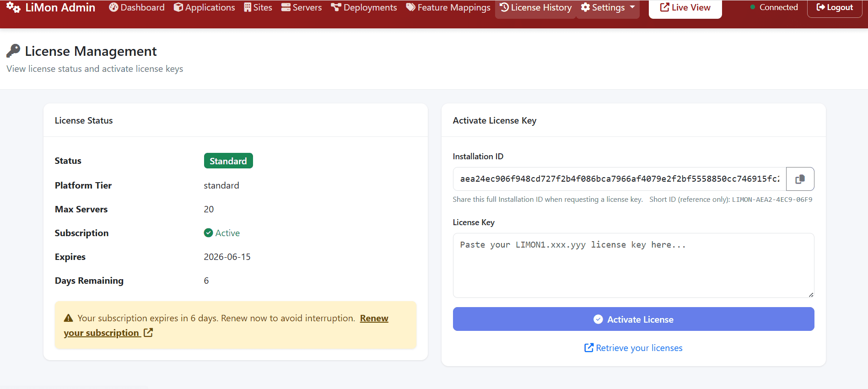
Task: Open the Retrieve your licenses link
Action: 633,348
